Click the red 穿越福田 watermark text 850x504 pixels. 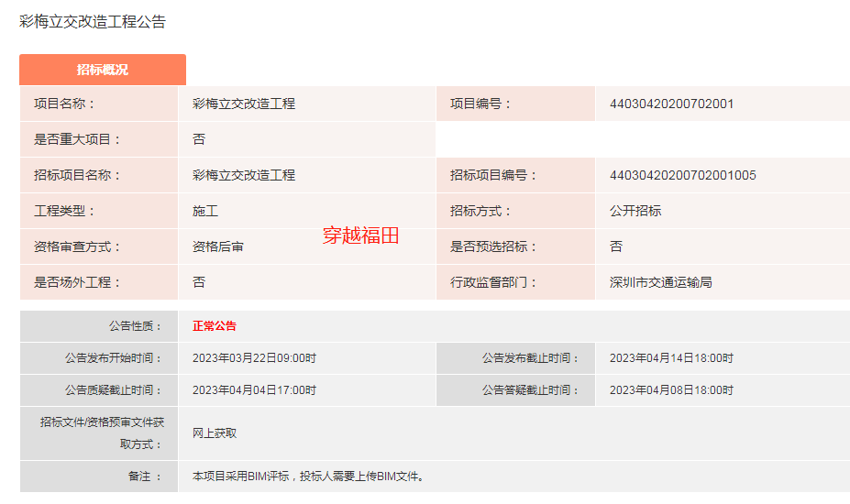[360, 236]
